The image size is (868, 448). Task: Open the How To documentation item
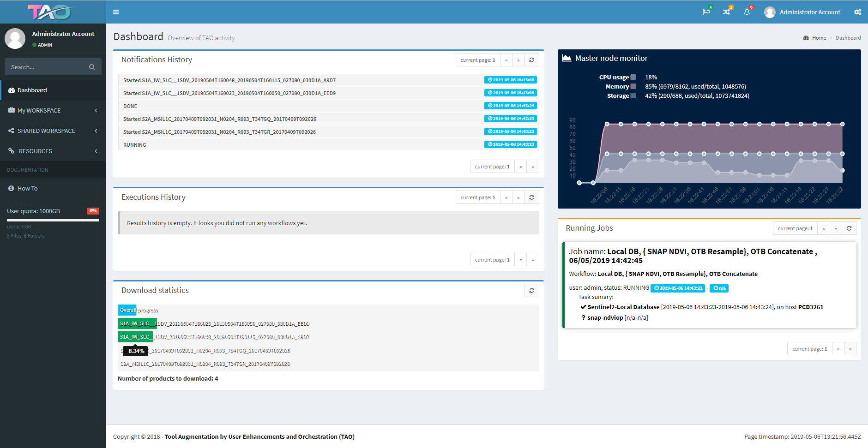(x=28, y=189)
